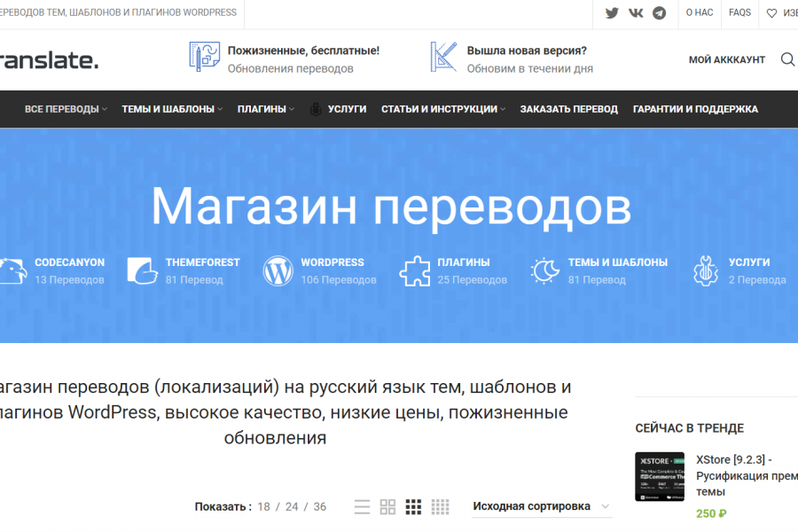Click the bug icon next to Услуги menu
Screen dimensions: 798x532
[316, 109]
